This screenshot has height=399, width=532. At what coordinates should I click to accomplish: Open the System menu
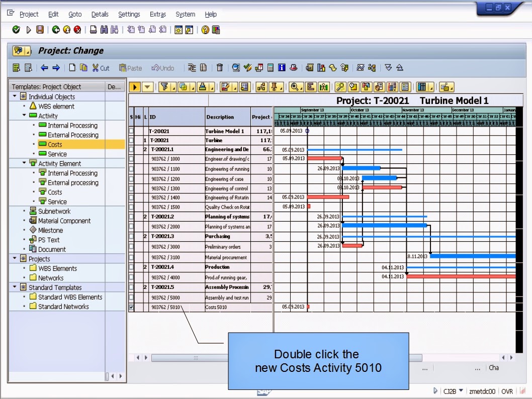[185, 14]
